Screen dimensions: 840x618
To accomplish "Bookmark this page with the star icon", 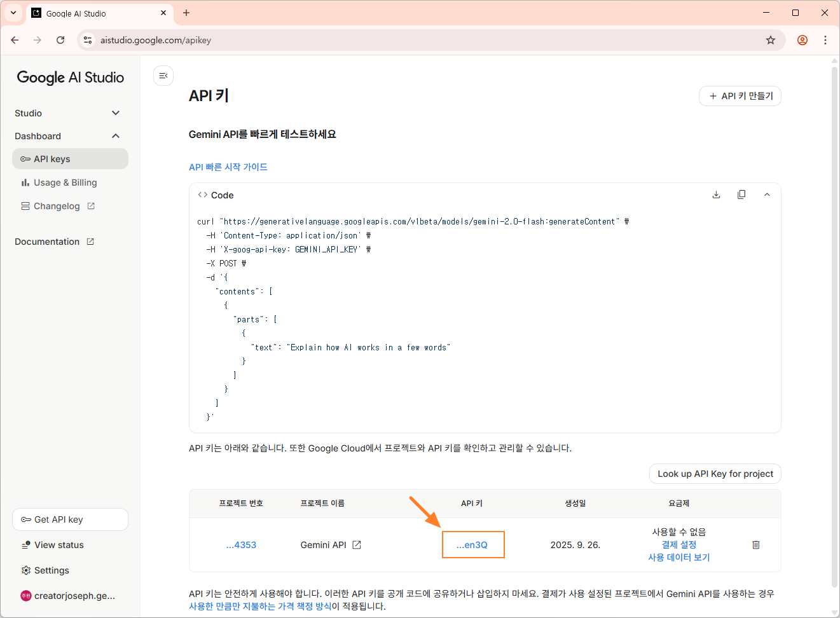I will click(x=771, y=40).
